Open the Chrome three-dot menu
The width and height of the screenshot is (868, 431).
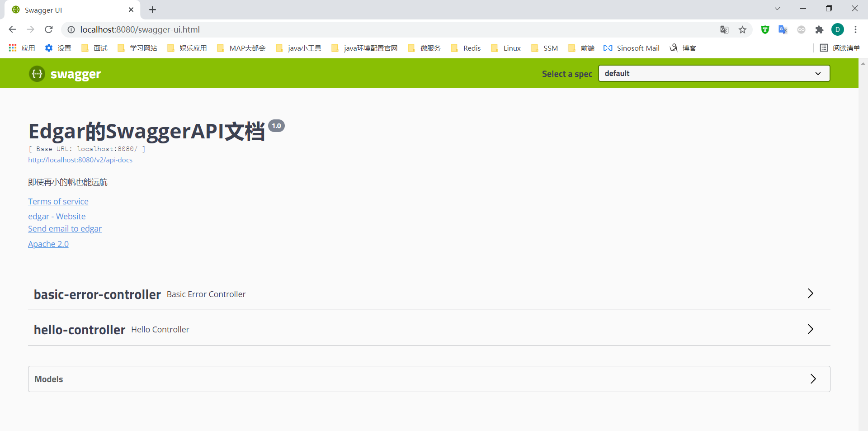click(x=855, y=30)
